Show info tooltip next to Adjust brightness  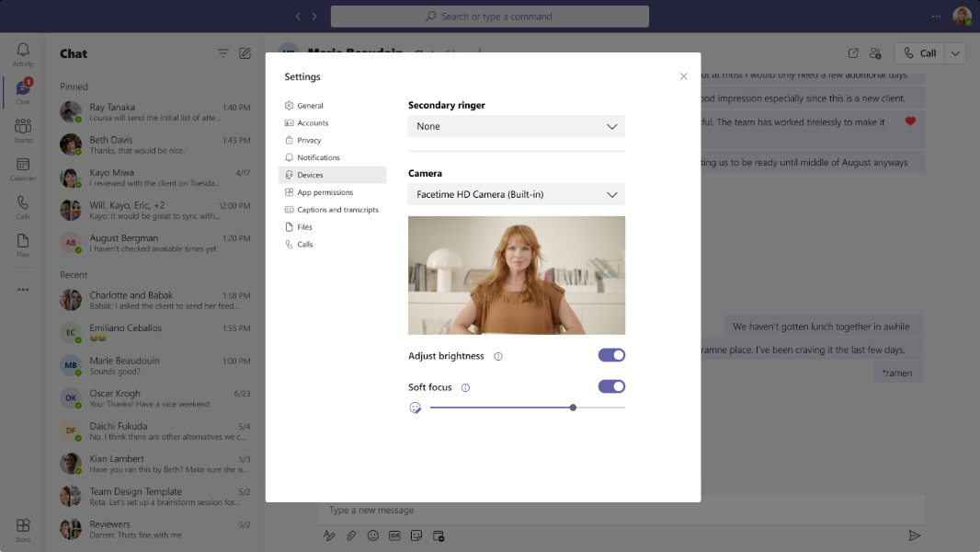click(497, 355)
